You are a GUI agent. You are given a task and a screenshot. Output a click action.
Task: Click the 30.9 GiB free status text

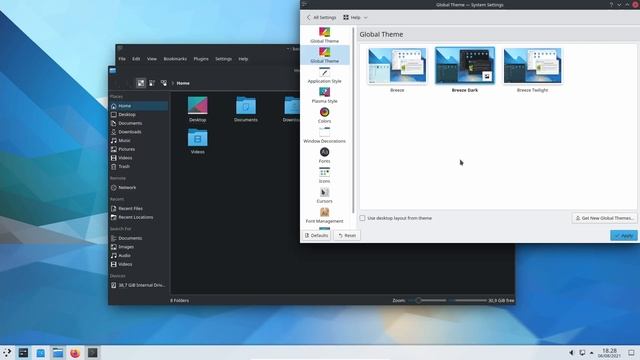[501, 300]
